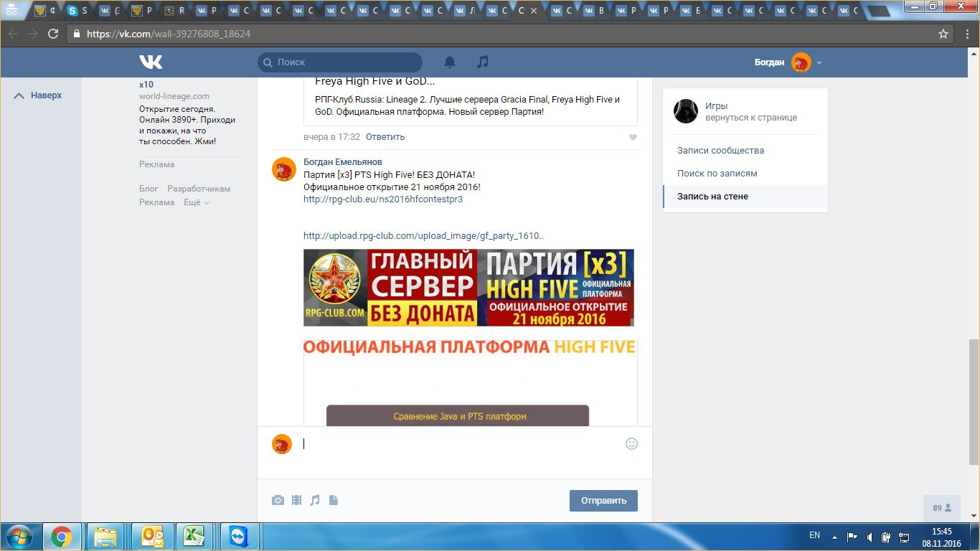Attach a document file icon

[334, 501]
